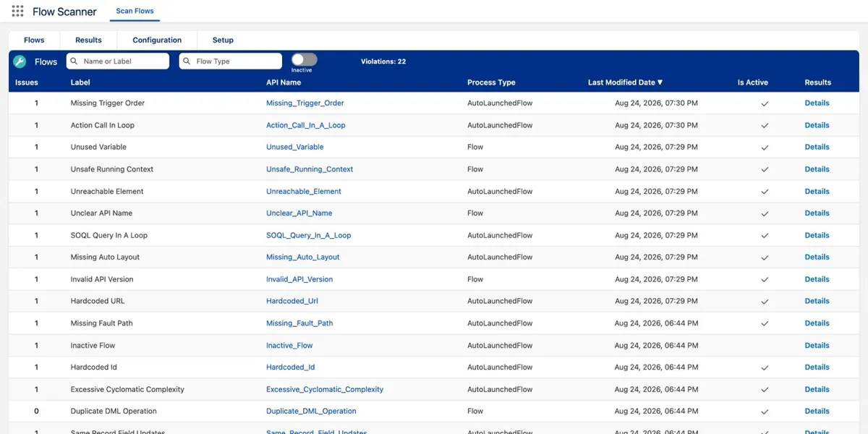Image resolution: width=868 pixels, height=434 pixels.
Task: Click the sort arrow on Last Modified Date
Action: pos(660,82)
